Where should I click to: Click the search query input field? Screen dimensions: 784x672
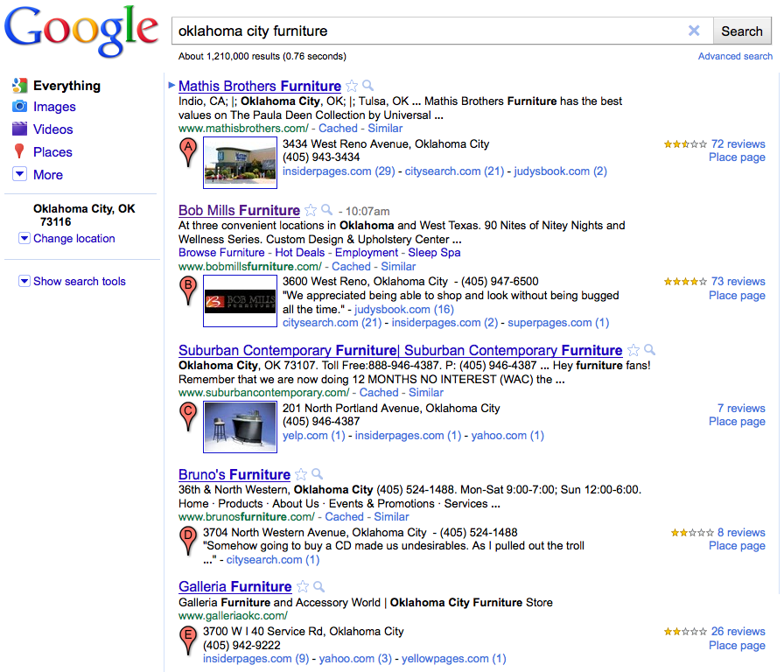pos(429,31)
